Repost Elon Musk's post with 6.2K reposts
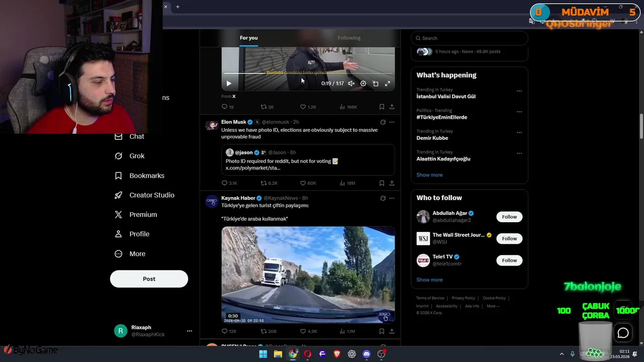644x362 pixels. [269, 183]
